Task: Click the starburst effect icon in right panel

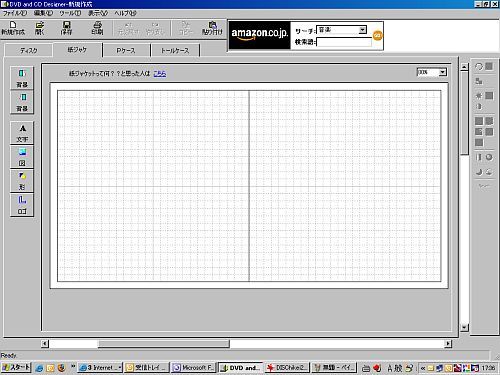Action: 479,96
